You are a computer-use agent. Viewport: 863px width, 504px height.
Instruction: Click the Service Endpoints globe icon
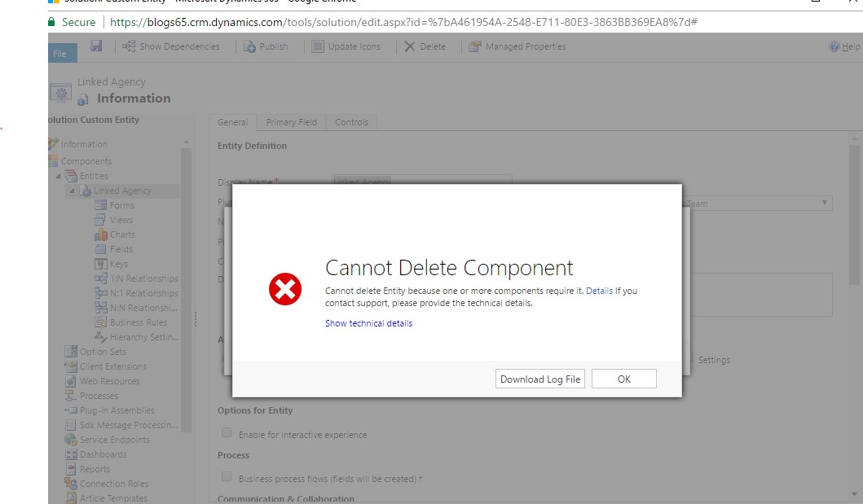click(x=71, y=440)
